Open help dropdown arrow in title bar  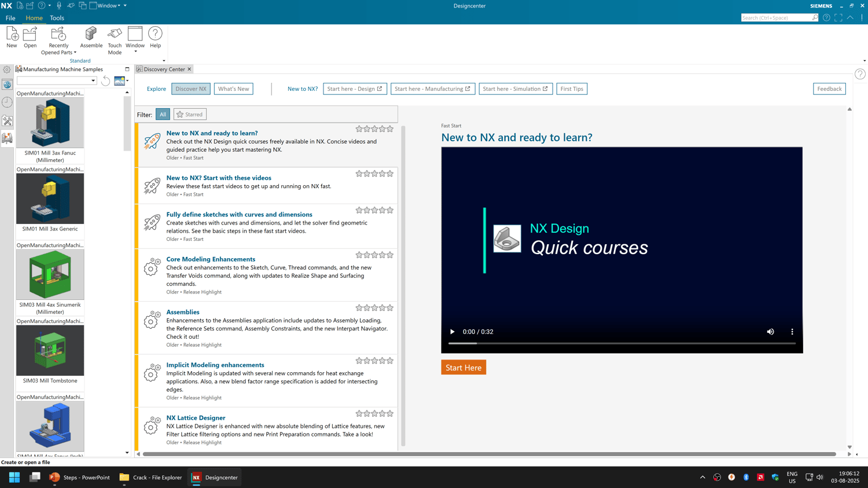pyautogui.click(x=50, y=6)
